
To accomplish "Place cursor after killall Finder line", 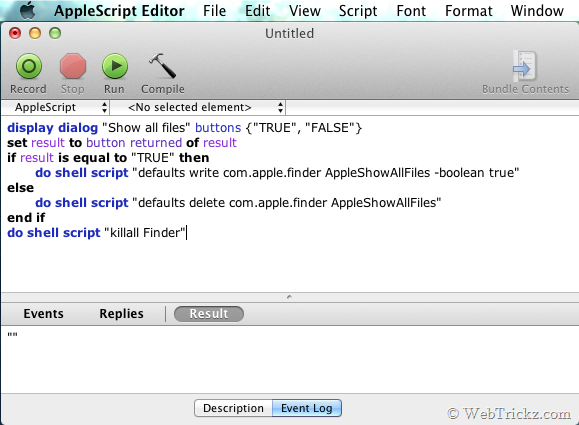I will click(x=187, y=233).
